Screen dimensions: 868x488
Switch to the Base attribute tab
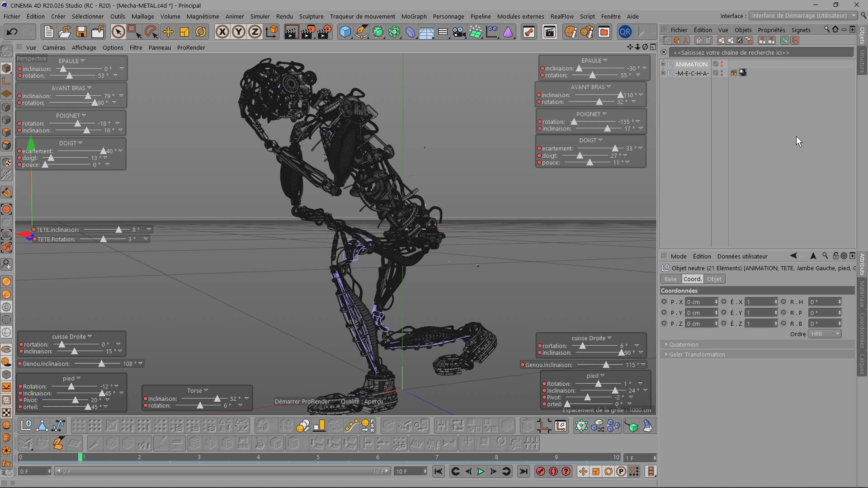coord(670,279)
